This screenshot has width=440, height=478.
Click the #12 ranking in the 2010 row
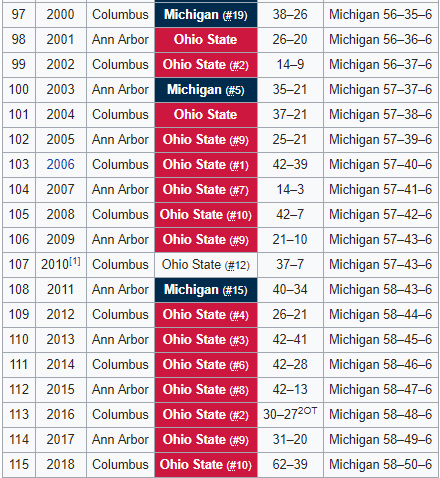[237, 265]
